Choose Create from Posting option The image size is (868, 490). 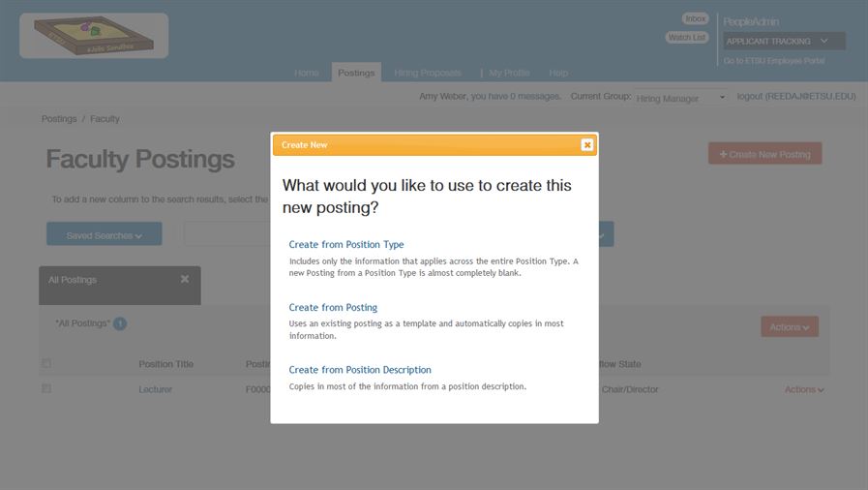(333, 308)
